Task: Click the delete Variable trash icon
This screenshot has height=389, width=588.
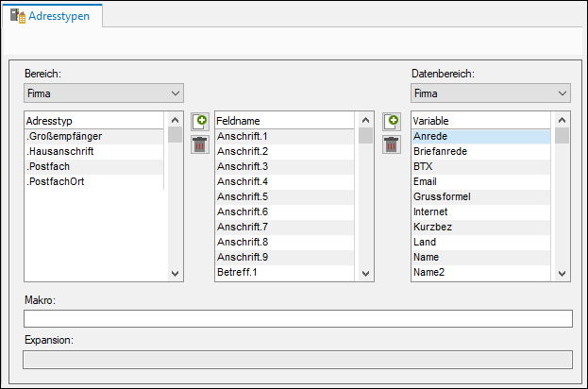Action: pyautogui.click(x=392, y=144)
